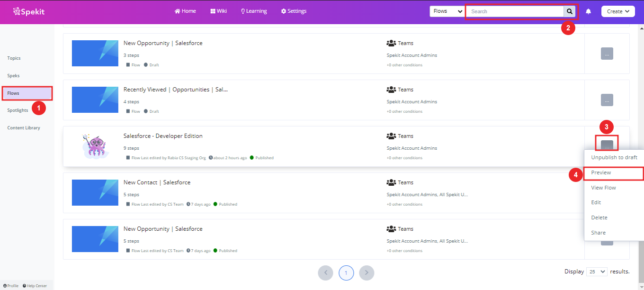Click the Spekit logo
Screen dimensions: 644x290
[x=29, y=11]
